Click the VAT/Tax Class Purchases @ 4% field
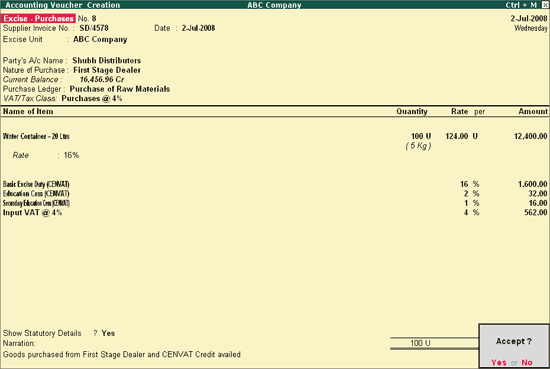 coord(92,98)
